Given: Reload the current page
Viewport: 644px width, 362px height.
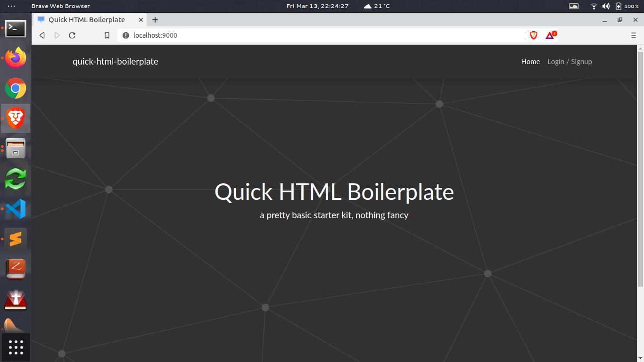Looking at the screenshot, I should click(x=72, y=35).
